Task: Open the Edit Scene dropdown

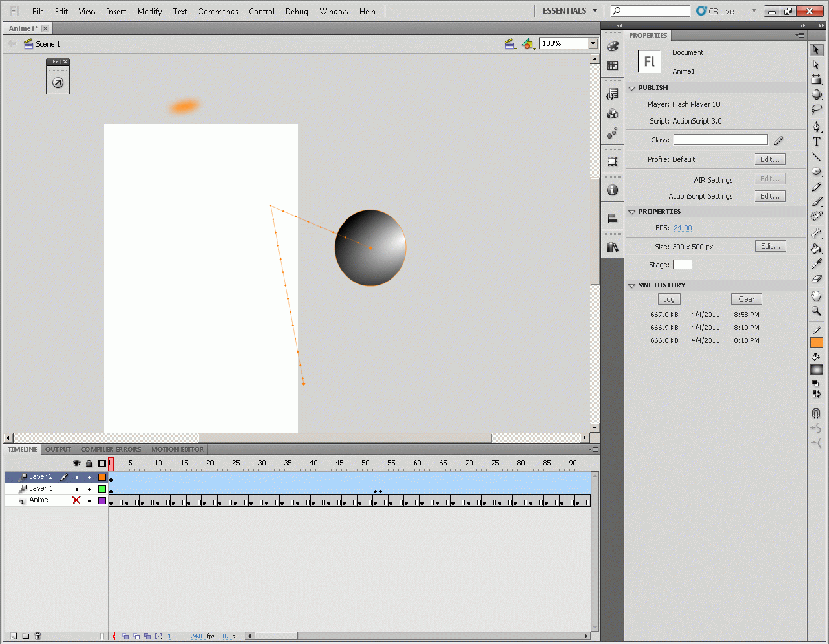Action: pyautogui.click(x=510, y=44)
